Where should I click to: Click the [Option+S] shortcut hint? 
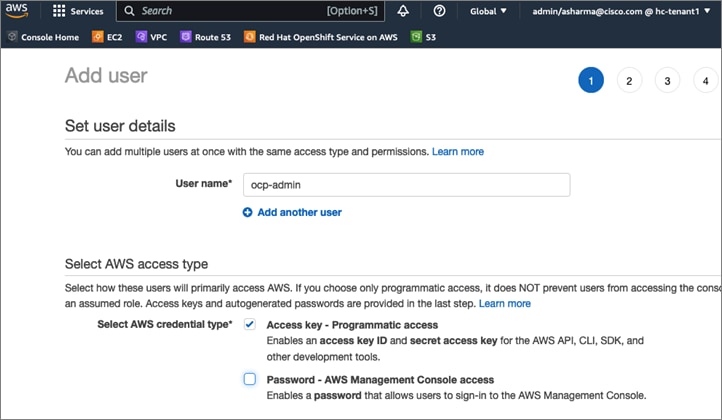coord(352,11)
